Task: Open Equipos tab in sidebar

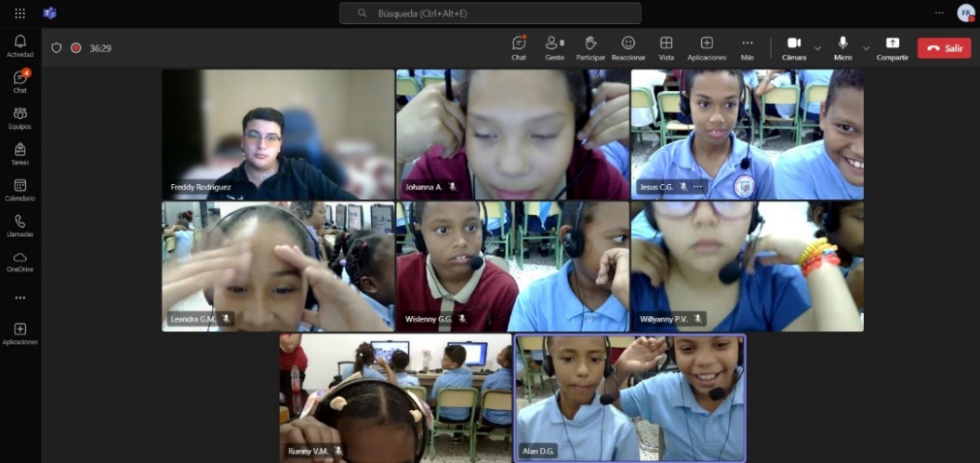Action: pyautogui.click(x=20, y=117)
